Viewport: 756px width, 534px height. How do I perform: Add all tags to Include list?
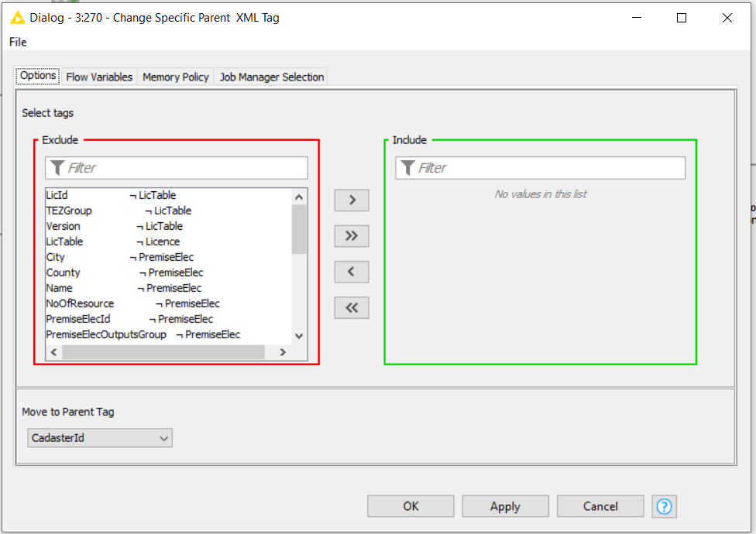(x=352, y=236)
